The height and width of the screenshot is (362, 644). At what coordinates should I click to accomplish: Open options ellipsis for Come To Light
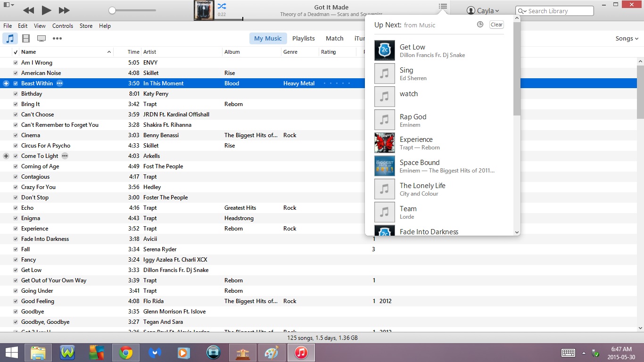click(65, 156)
